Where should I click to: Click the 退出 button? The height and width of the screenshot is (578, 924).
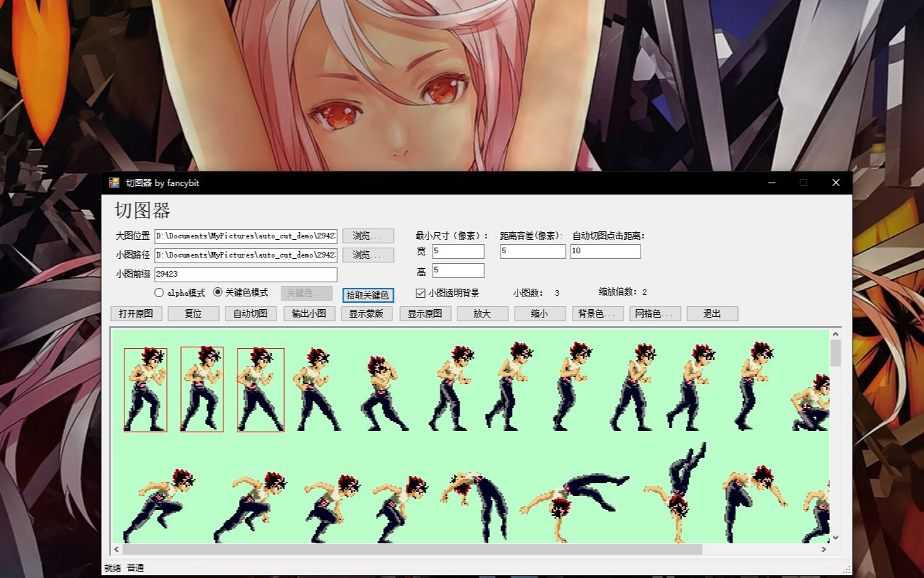click(713, 313)
